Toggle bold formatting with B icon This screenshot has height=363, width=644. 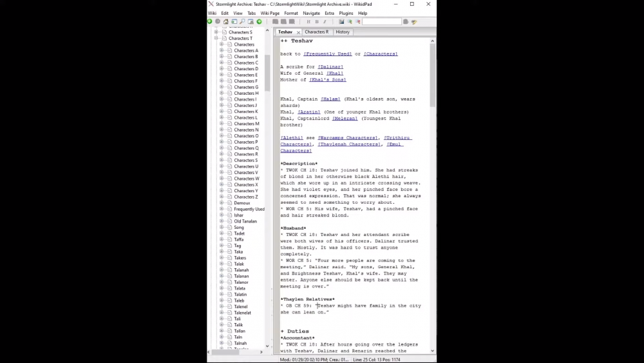coord(317,21)
